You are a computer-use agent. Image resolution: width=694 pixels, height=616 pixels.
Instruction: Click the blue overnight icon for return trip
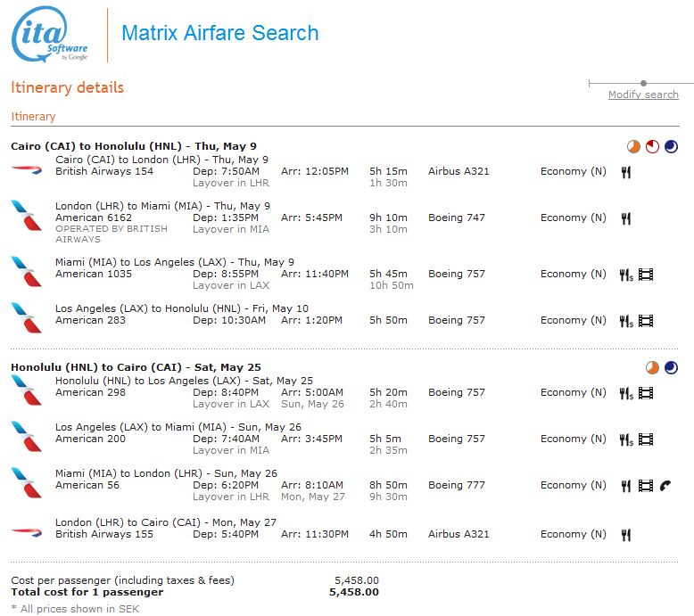(x=671, y=367)
